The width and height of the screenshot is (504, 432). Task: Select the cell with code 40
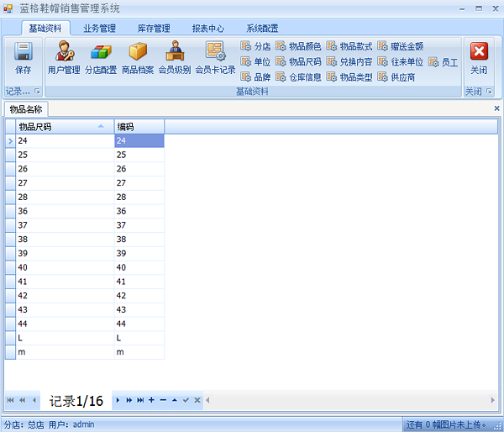[x=139, y=267]
